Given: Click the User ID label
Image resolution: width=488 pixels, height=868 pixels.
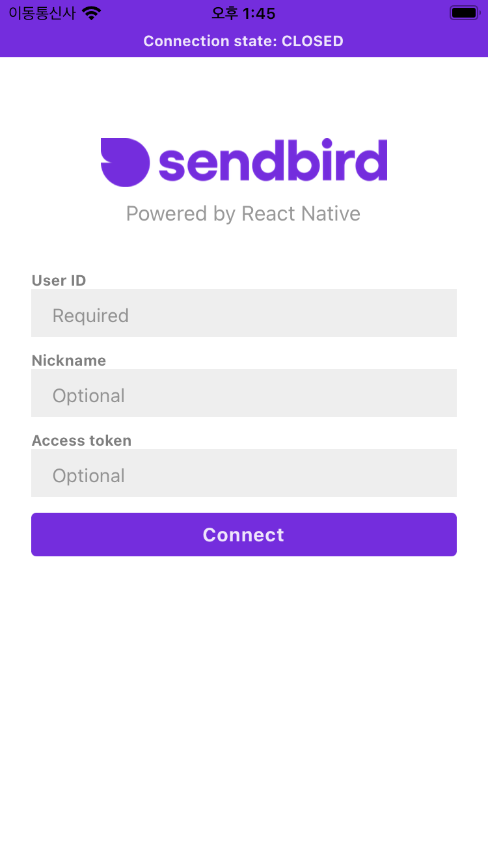Looking at the screenshot, I should coord(59,280).
